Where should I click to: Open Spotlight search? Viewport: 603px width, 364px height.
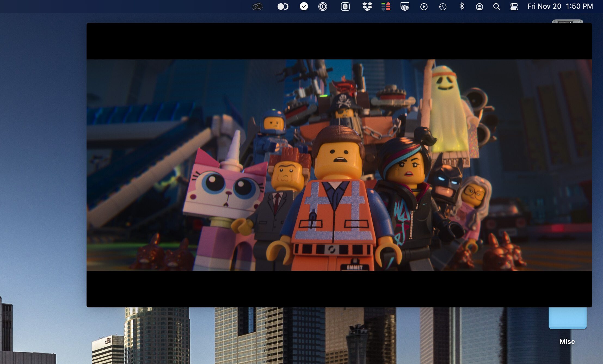[496, 7]
